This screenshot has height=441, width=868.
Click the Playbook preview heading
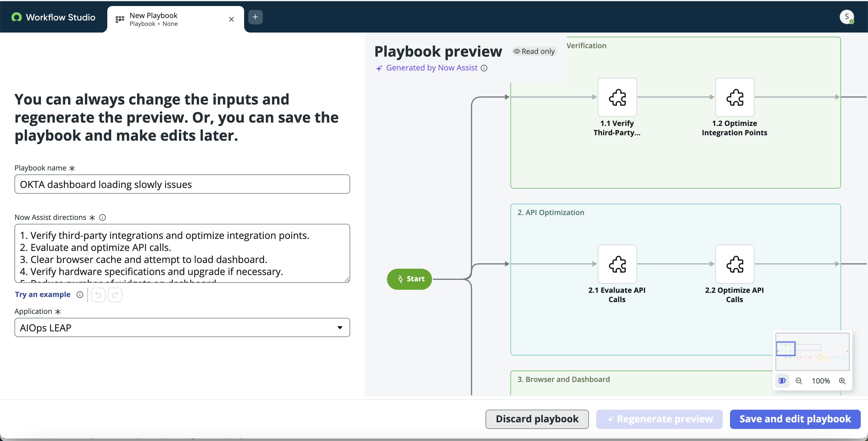click(x=438, y=52)
